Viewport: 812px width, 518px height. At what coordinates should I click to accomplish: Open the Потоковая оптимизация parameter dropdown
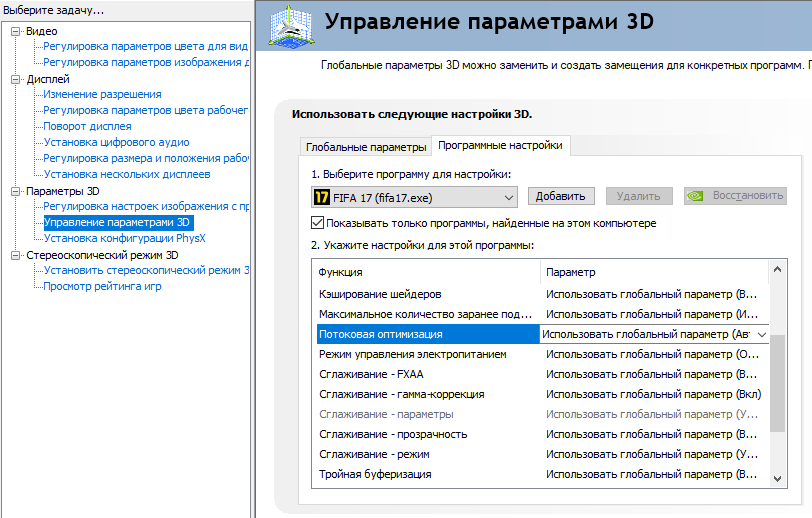pos(761,334)
